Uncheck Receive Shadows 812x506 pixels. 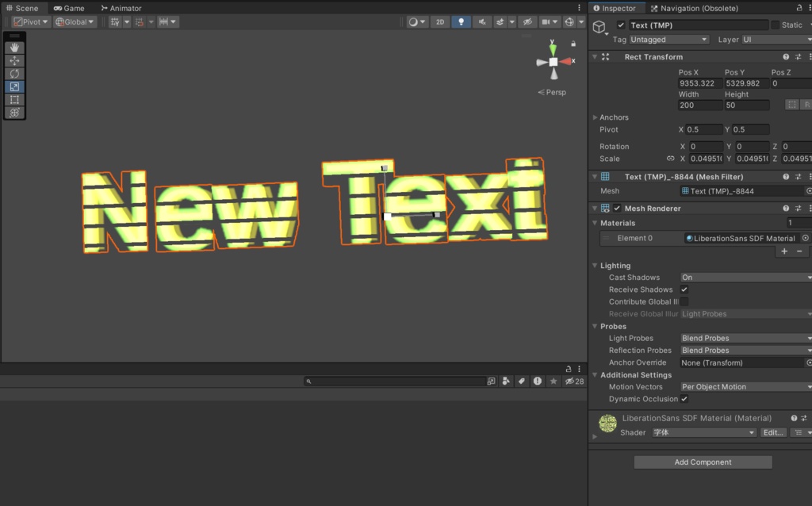point(684,289)
